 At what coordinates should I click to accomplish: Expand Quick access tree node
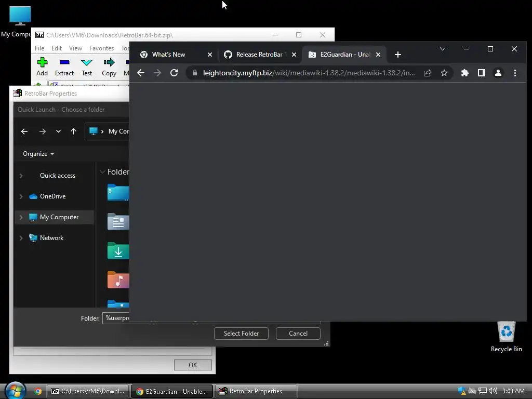tap(21, 176)
